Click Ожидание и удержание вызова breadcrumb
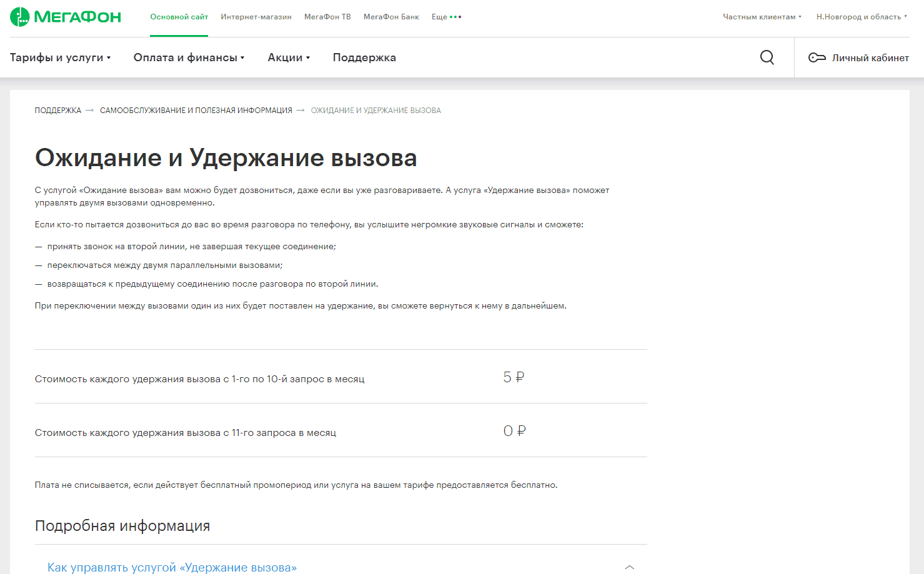The image size is (924, 574). (376, 111)
